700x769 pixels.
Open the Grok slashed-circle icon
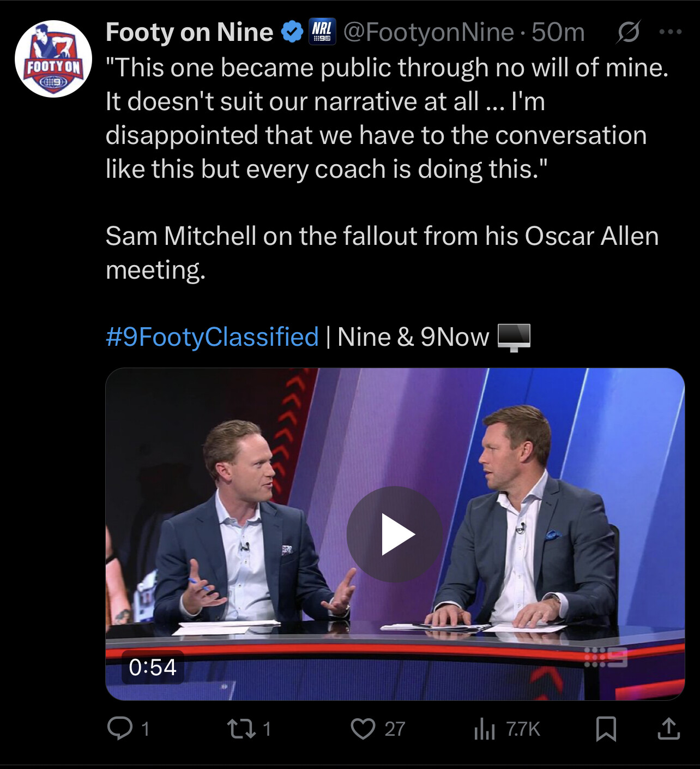click(x=628, y=32)
